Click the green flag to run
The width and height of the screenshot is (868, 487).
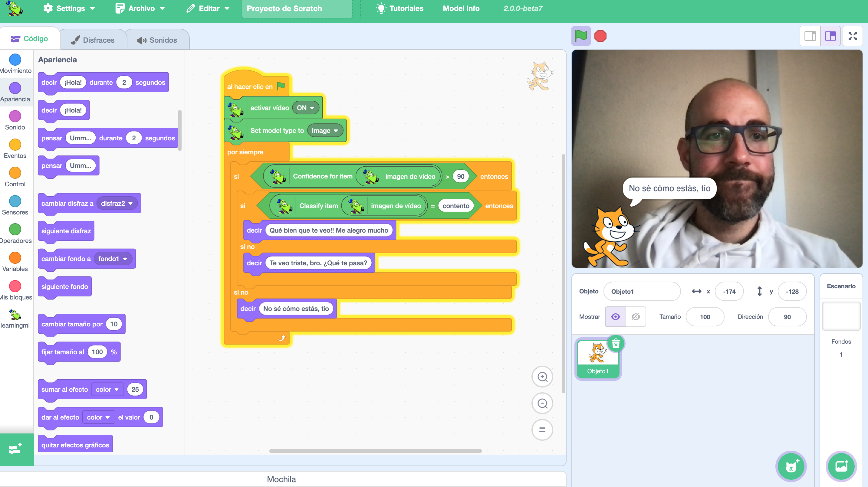[580, 36]
